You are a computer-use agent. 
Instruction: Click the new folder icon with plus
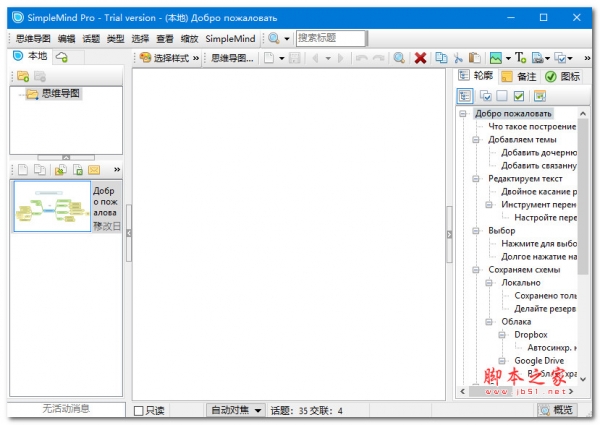click(23, 76)
